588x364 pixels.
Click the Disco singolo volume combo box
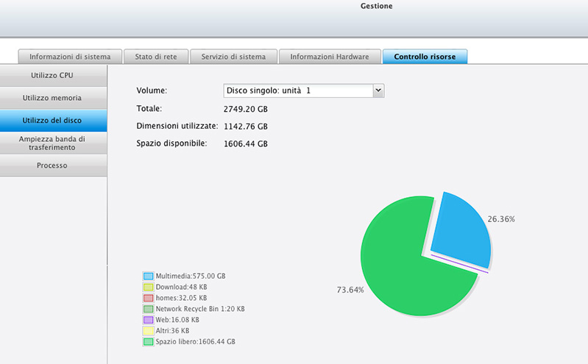(x=297, y=90)
